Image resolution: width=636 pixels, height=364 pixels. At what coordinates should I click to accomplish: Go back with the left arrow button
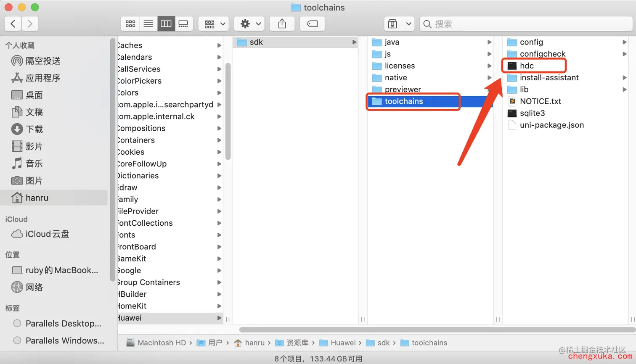point(13,24)
